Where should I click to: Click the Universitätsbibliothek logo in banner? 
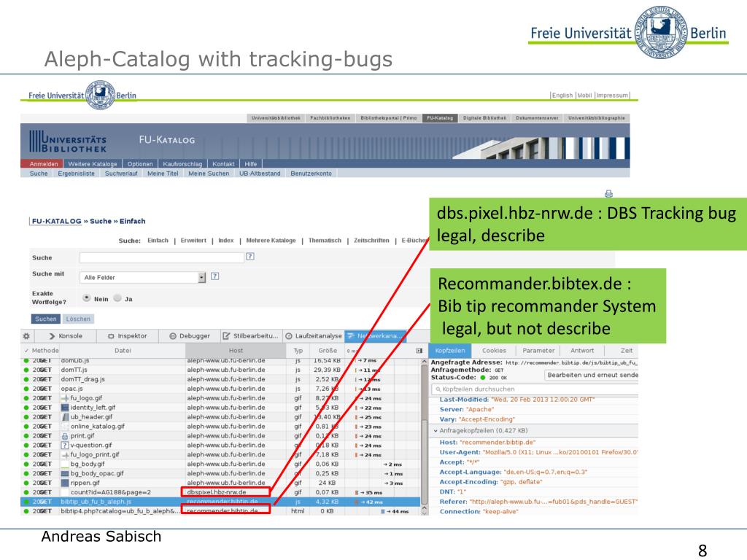[x=68, y=141]
